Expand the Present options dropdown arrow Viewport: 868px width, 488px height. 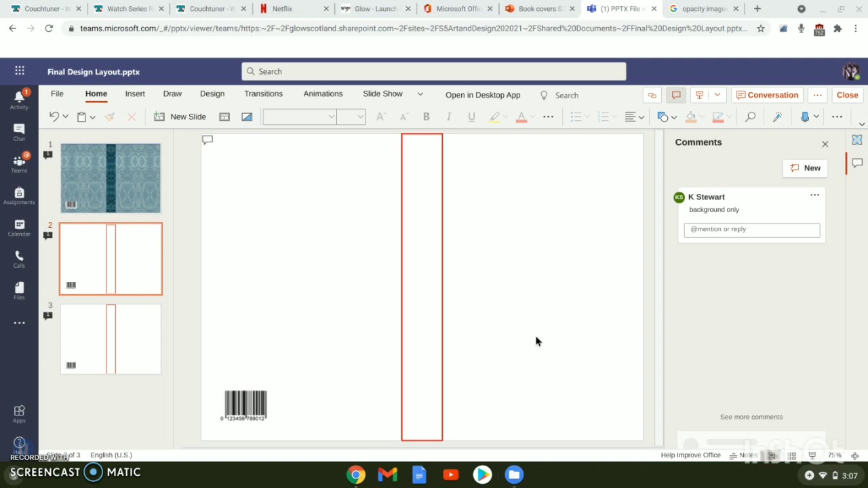[717, 95]
